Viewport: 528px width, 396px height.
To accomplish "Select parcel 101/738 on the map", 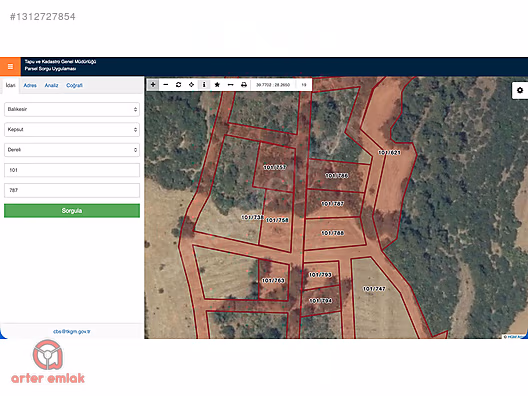I will (252, 218).
